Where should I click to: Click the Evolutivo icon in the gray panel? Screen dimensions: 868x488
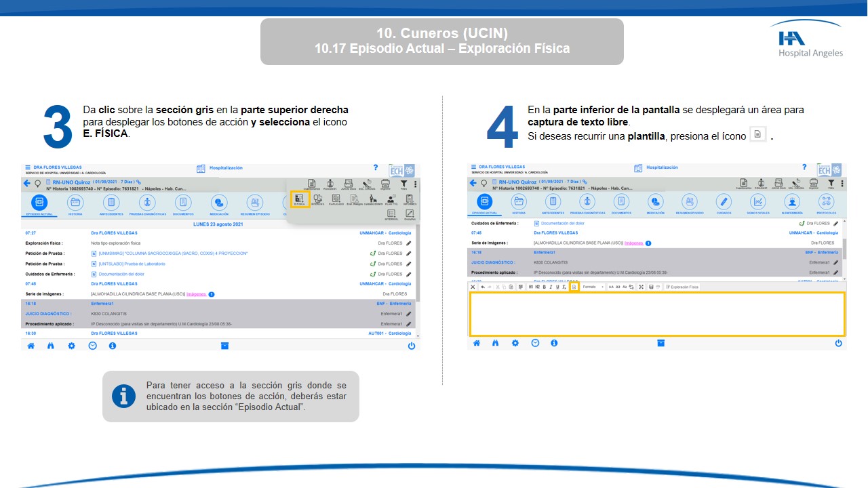click(410, 215)
